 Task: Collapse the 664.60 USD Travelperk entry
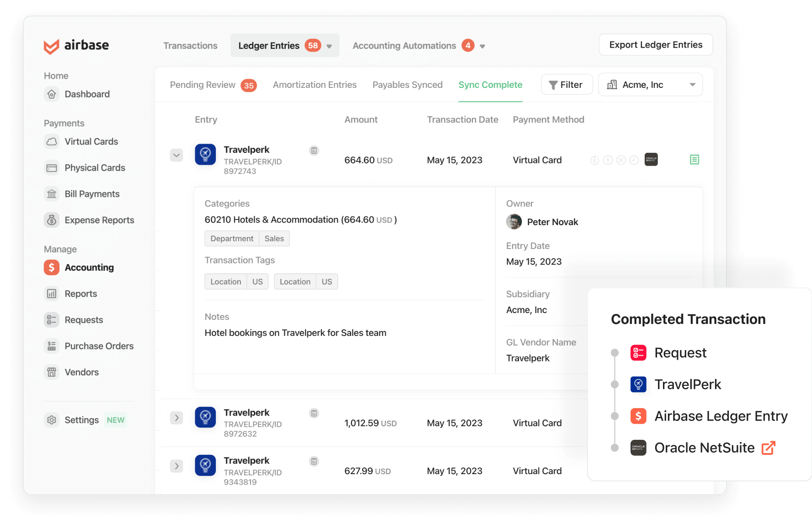(x=176, y=155)
